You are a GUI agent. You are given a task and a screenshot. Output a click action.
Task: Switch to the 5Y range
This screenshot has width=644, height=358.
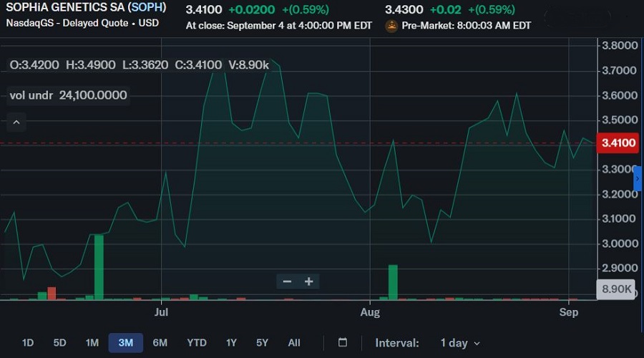click(x=262, y=343)
